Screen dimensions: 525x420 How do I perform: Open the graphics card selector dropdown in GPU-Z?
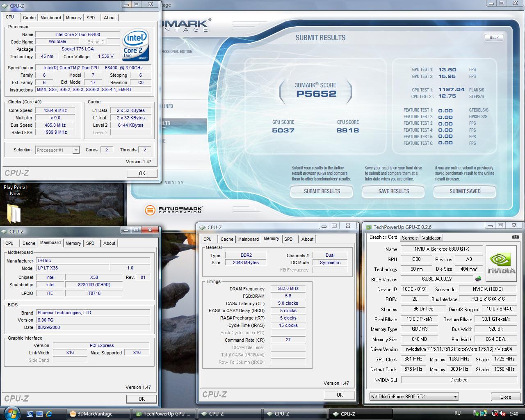tap(414, 397)
